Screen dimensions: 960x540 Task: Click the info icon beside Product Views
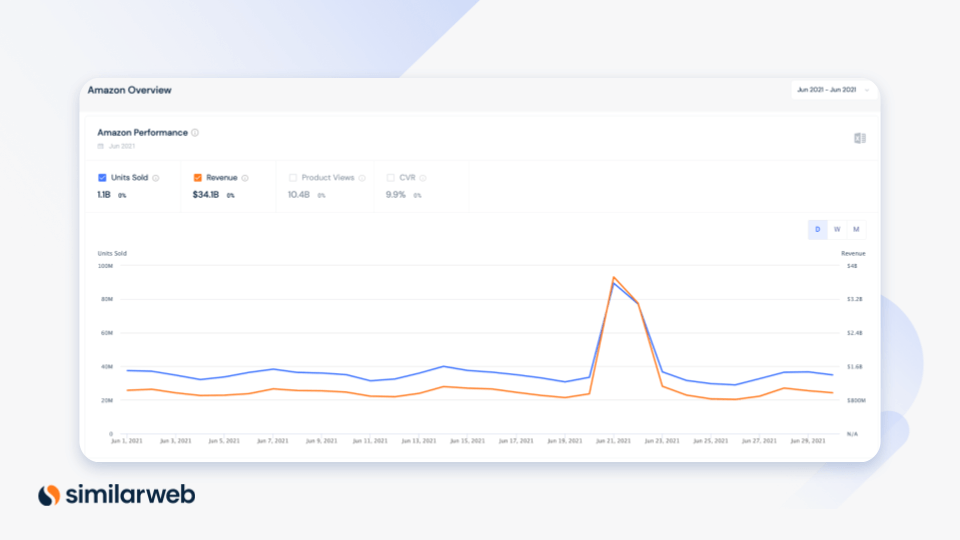coord(362,178)
